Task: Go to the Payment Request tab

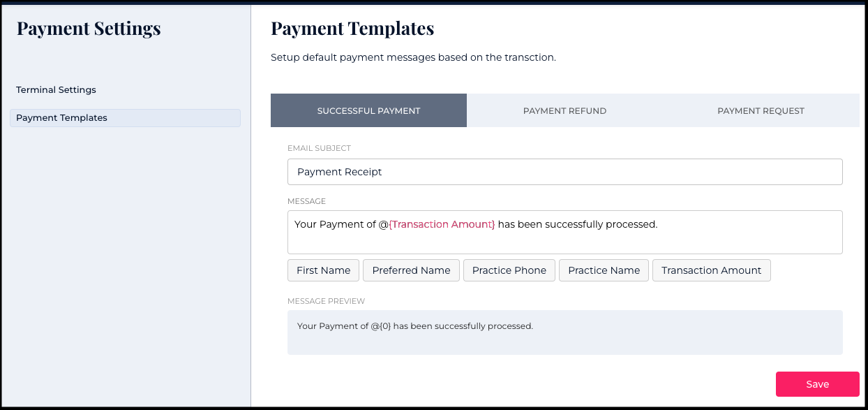Action: (761, 110)
